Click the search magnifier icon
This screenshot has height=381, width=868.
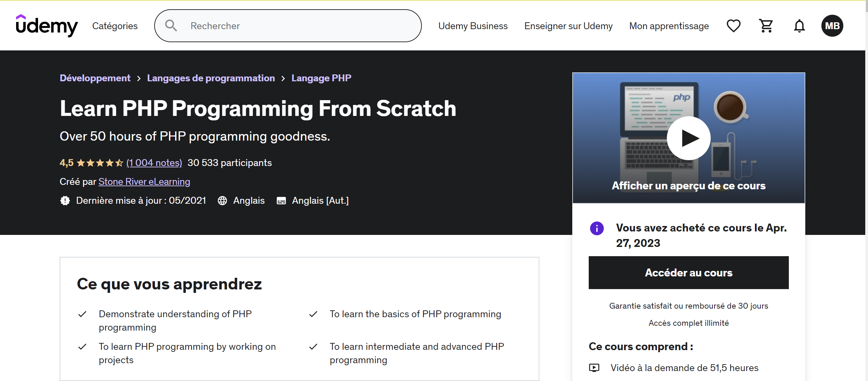pyautogui.click(x=171, y=25)
